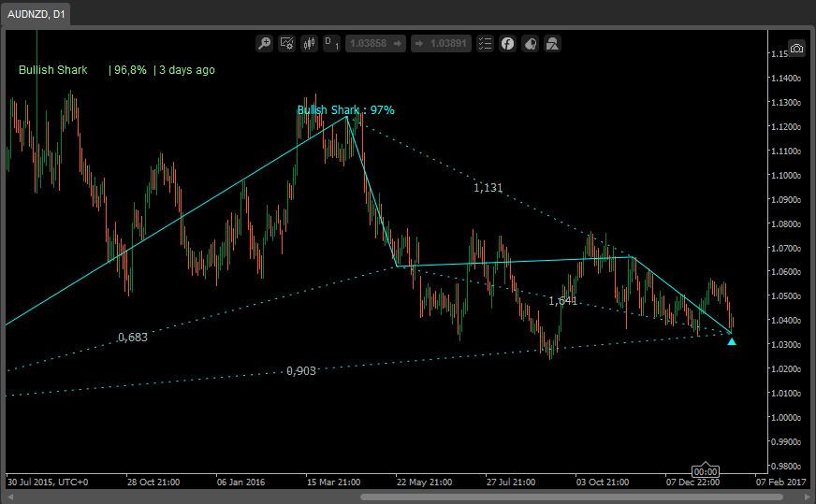816x504 pixels.
Task: Click the 1.1000 price axis label
Action: [786, 175]
